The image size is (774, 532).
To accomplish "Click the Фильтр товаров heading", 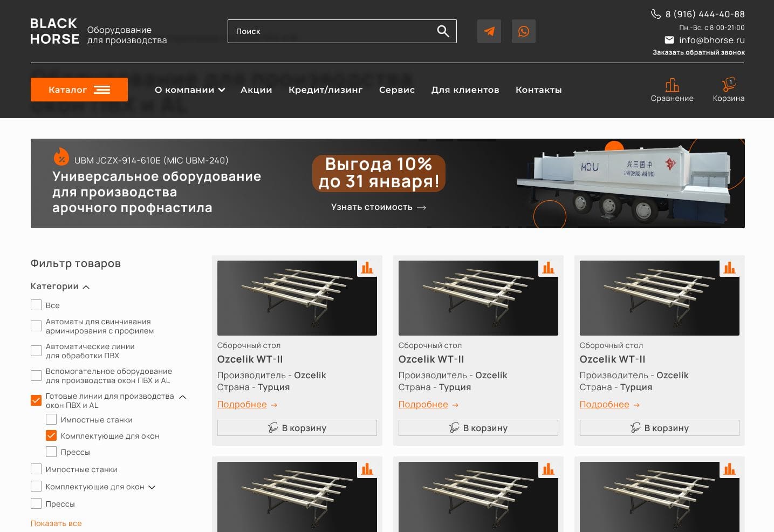I will point(76,263).
